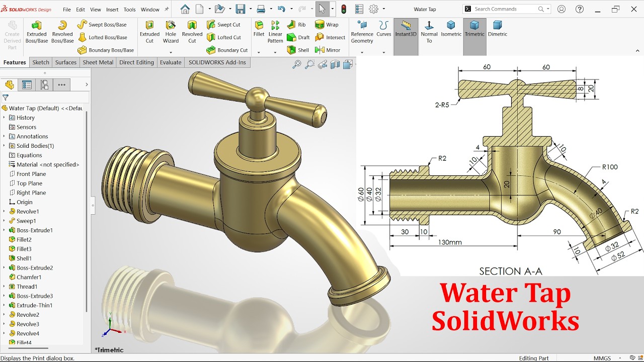Click the Section View icon
Image resolution: width=644 pixels, height=362 pixels.
click(335, 64)
